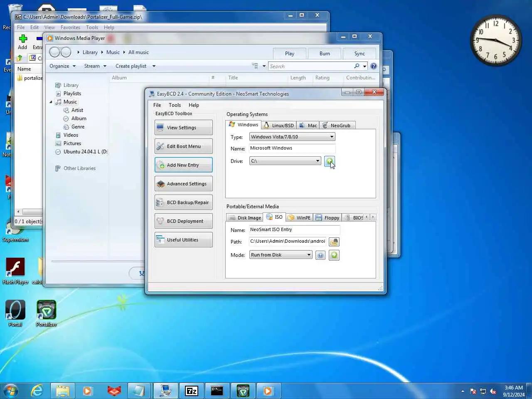Select Playlists in the Media Player library
The image size is (532, 399).
tap(72, 94)
